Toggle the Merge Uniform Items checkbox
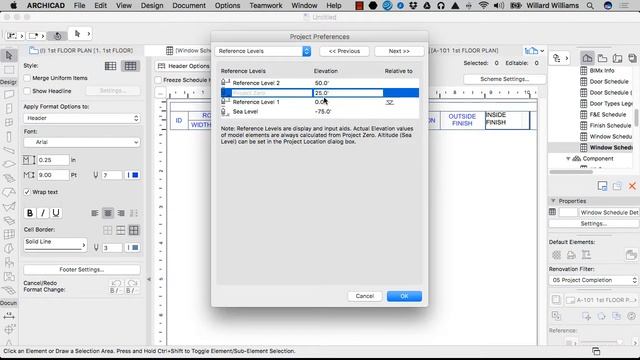Screen dimensions: 640x360 click(x=27, y=78)
